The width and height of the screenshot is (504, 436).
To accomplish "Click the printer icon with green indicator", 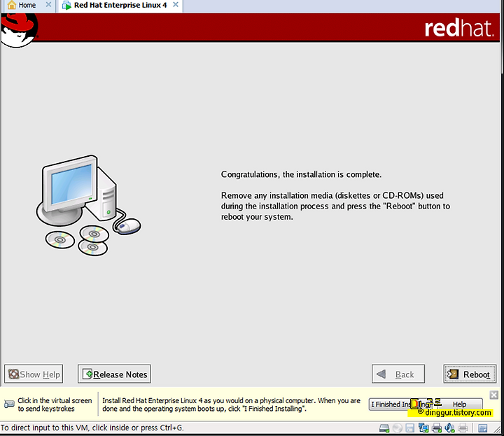I will tap(437, 428).
